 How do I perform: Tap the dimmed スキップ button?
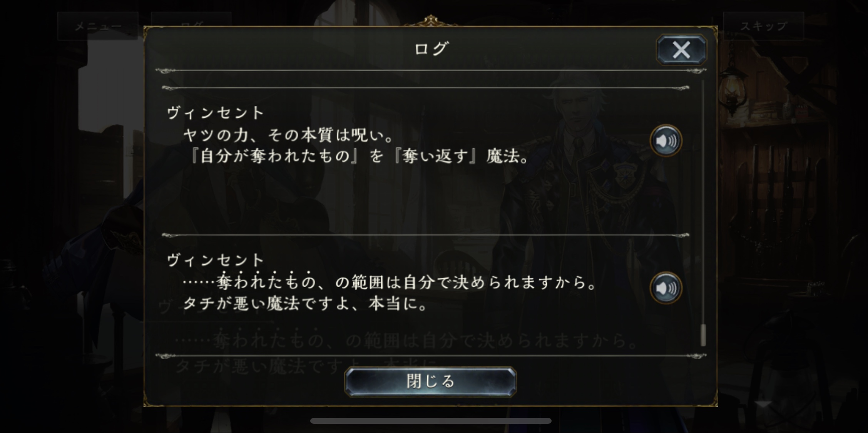coord(764,26)
